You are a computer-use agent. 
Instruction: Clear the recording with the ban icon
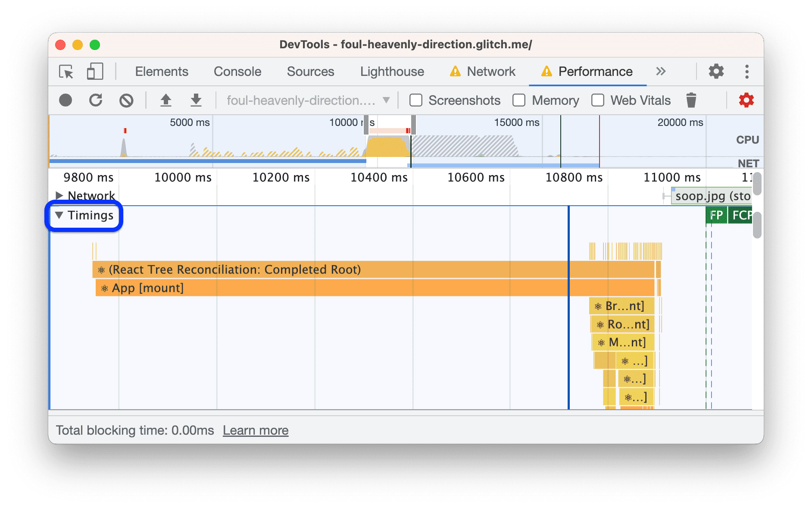126,100
